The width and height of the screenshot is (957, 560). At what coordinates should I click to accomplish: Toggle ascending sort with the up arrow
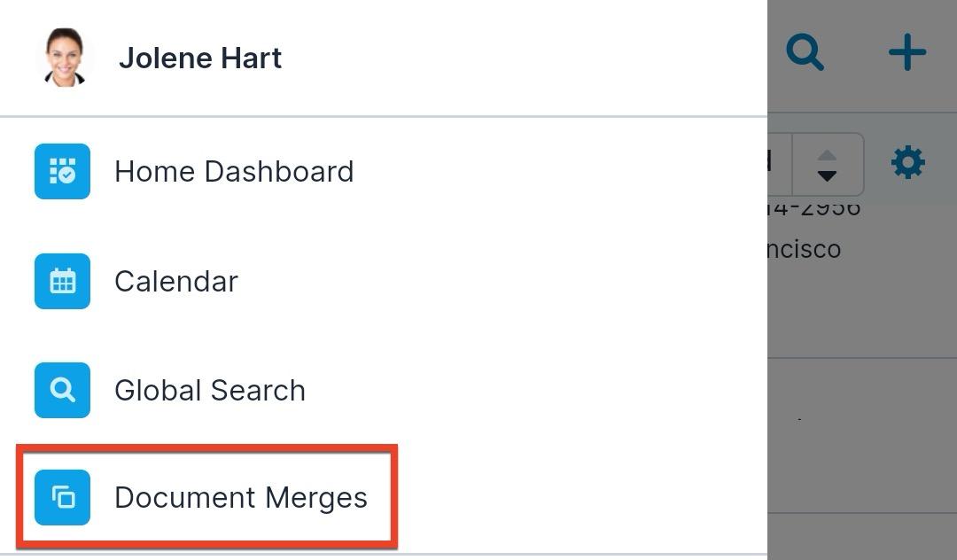(x=827, y=156)
